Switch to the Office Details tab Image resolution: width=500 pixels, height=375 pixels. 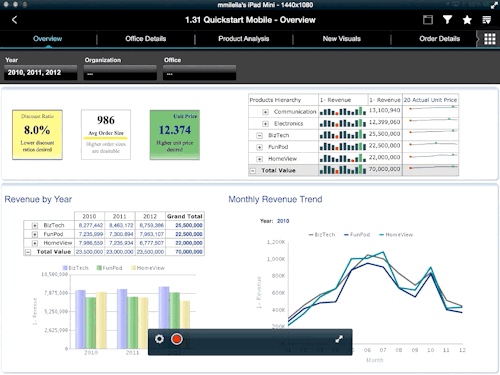(146, 39)
